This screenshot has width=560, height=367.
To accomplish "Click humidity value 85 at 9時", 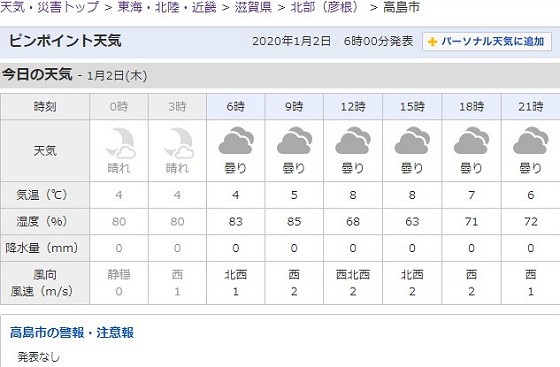I will coord(294,222).
